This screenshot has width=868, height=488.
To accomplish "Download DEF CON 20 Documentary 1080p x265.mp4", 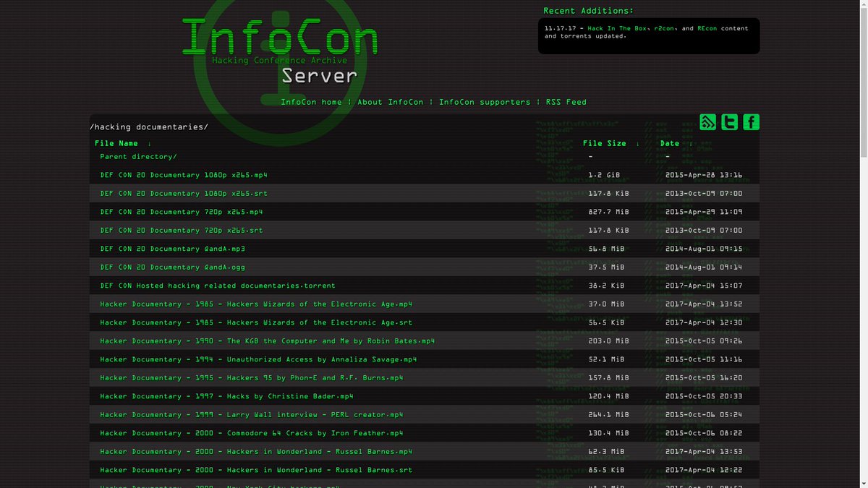I will [x=184, y=174].
